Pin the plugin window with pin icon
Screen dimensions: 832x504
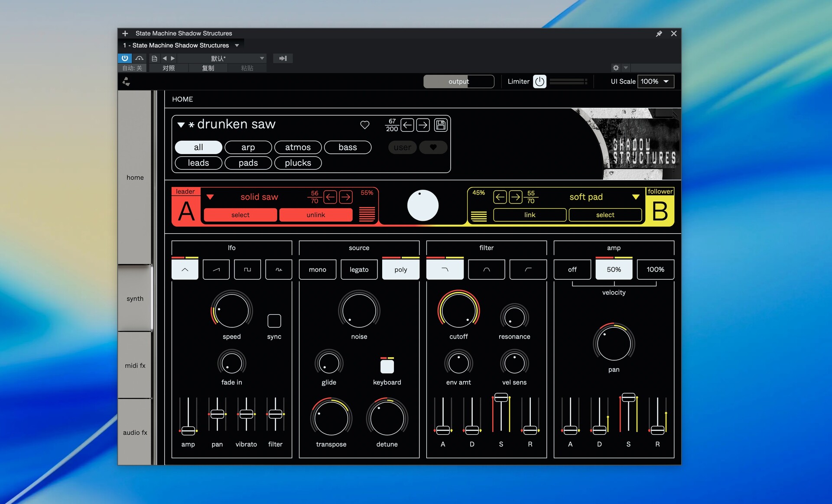659,33
